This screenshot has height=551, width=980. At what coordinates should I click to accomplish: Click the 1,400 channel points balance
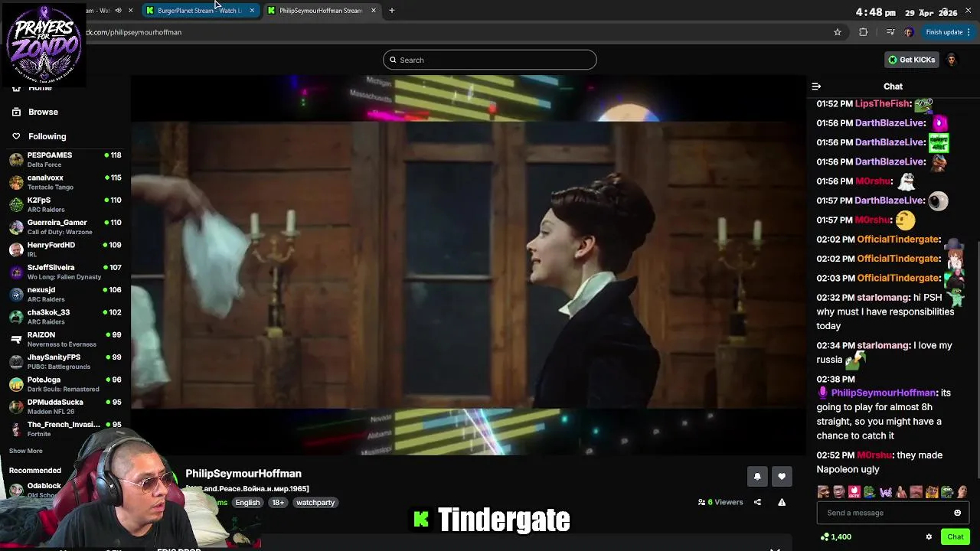click(x=835, y=536)
